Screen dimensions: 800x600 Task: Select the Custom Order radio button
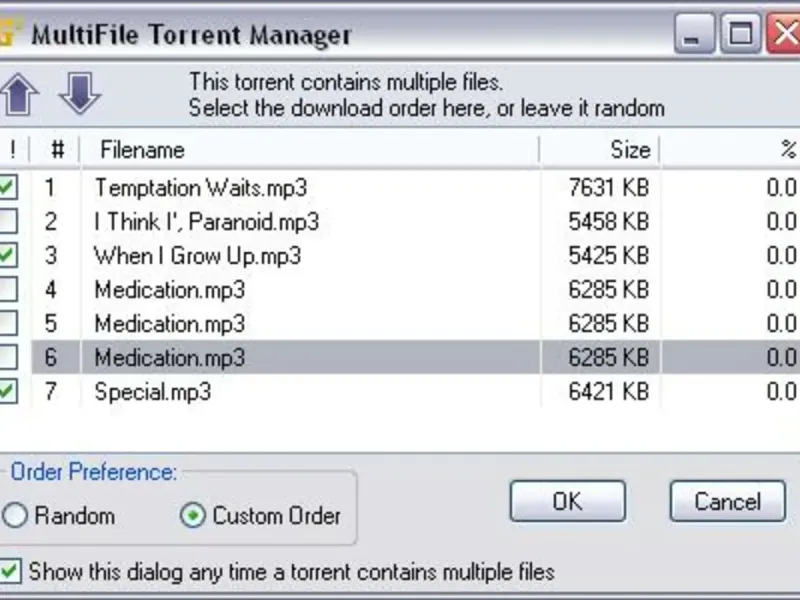(x=193, y=515)
